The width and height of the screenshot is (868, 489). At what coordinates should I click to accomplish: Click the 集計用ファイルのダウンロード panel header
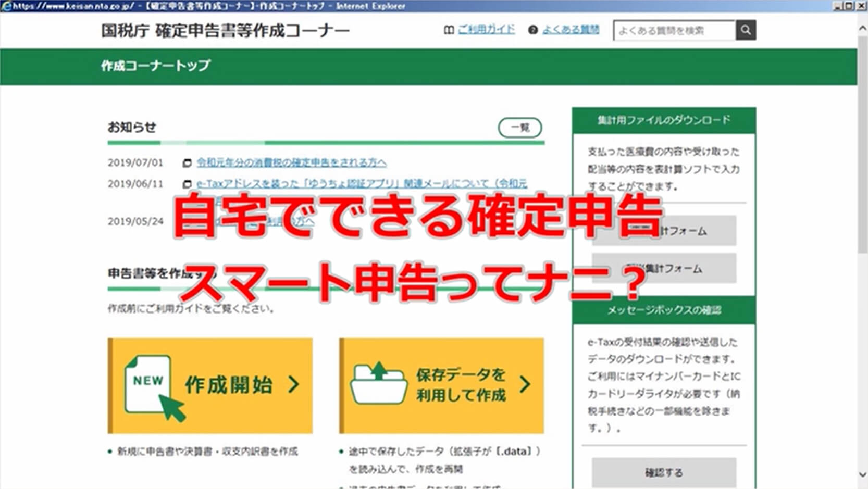pyautogui.click(x=664, y=120)
